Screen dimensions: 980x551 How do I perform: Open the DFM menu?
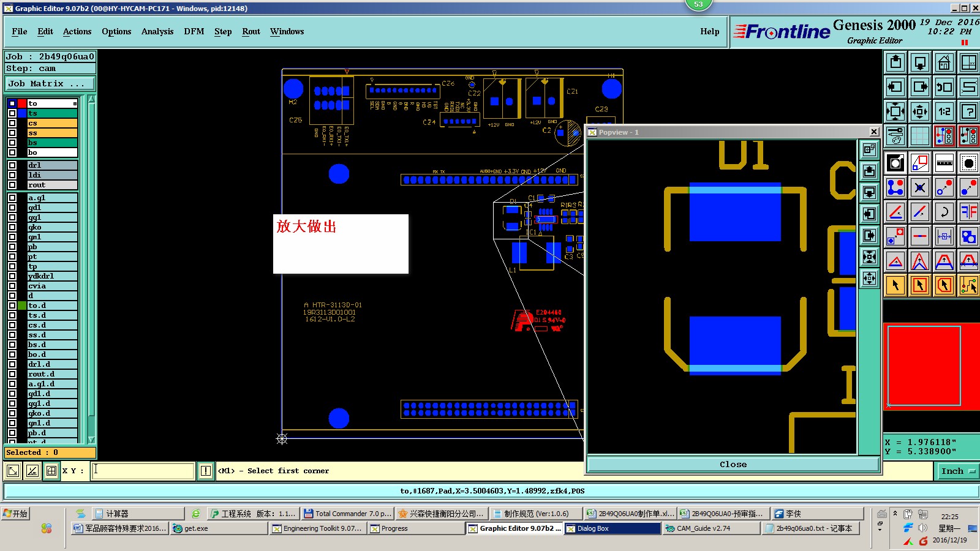(194, 32)
